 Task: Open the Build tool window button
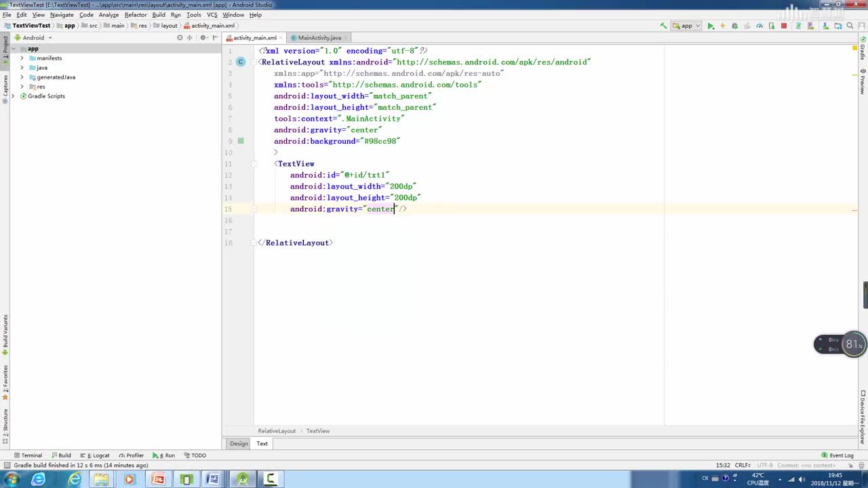pos(61,455)
